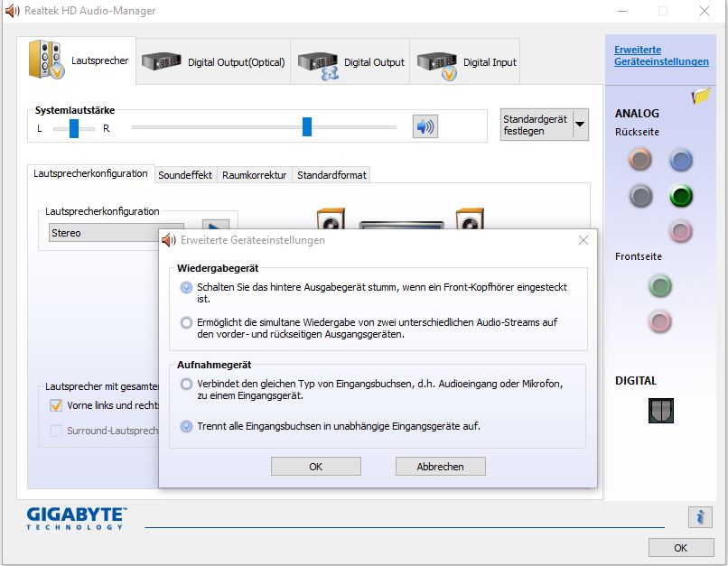
Task: Close the Erweiterte Geräteeinstellungen dialog
Action: point(583,240)
